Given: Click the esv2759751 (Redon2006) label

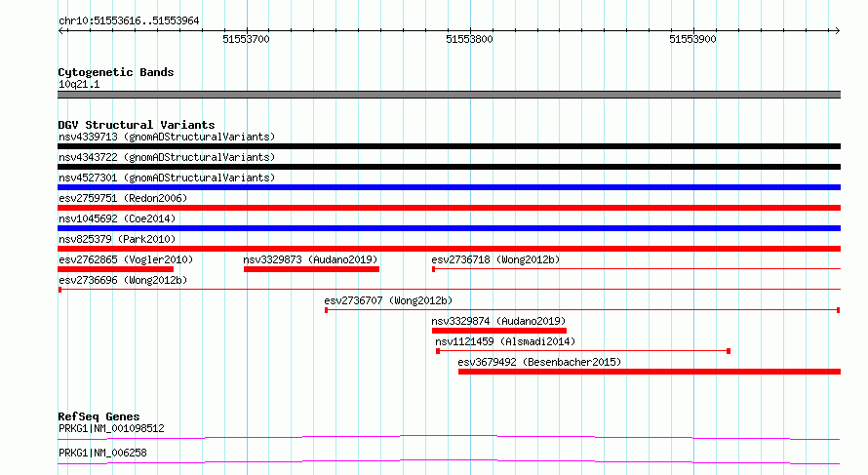Looking at the screenshot, I should [x=123, y=198].
